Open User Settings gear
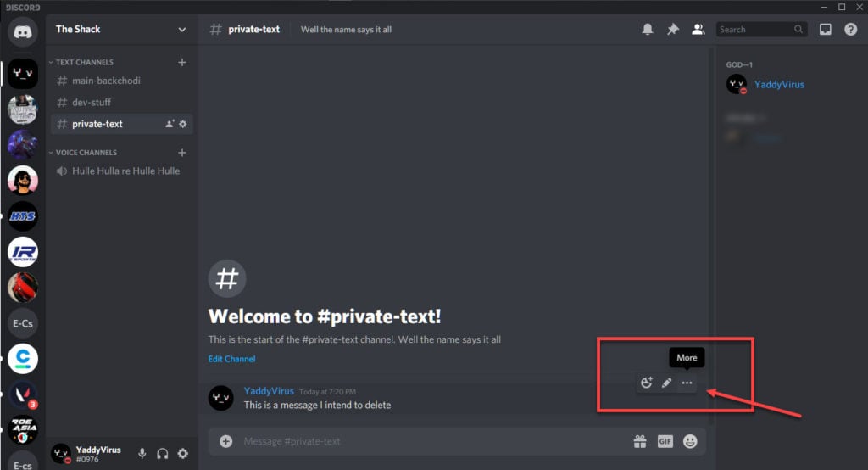The height and width of the screenshot is (470, 868). point(183,453)
